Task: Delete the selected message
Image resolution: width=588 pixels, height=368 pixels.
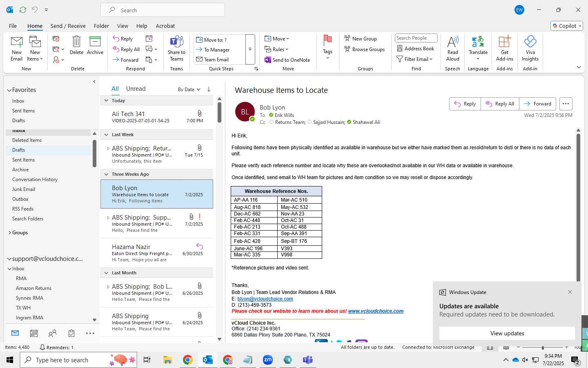Action: click(76, 45)
